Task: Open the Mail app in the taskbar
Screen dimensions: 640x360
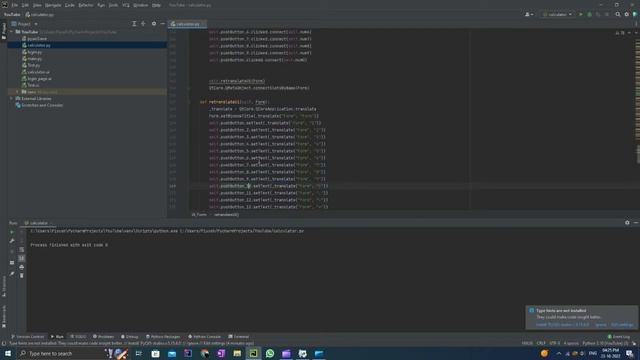Action: [x=172, y=353]
